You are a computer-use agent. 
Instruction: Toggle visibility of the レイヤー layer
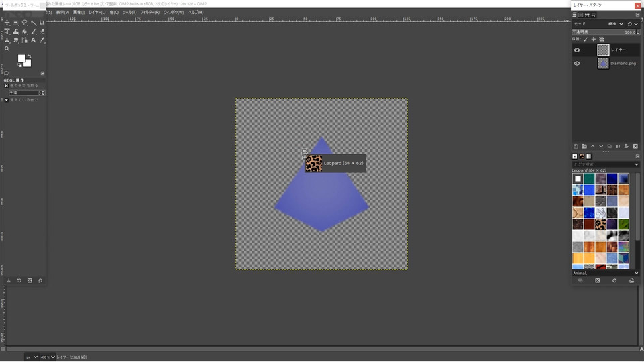pyautogui.click(x=577, y=50)
